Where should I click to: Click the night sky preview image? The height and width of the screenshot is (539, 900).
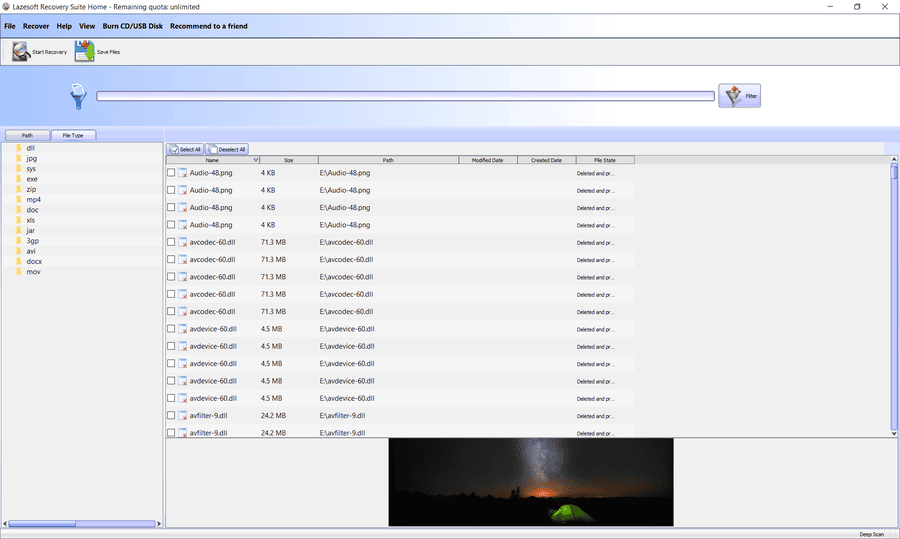[x=531, y=482]
